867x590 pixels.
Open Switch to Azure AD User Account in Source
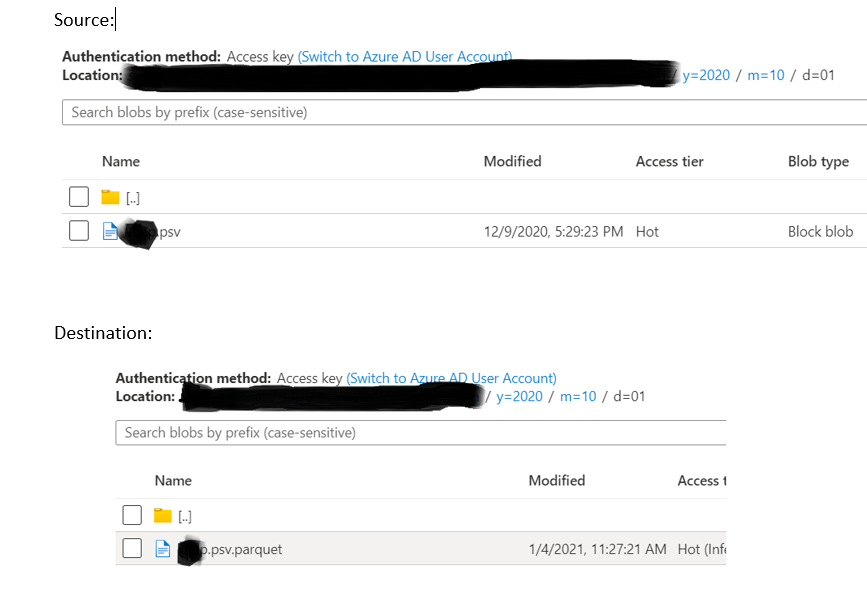(404, 56)
